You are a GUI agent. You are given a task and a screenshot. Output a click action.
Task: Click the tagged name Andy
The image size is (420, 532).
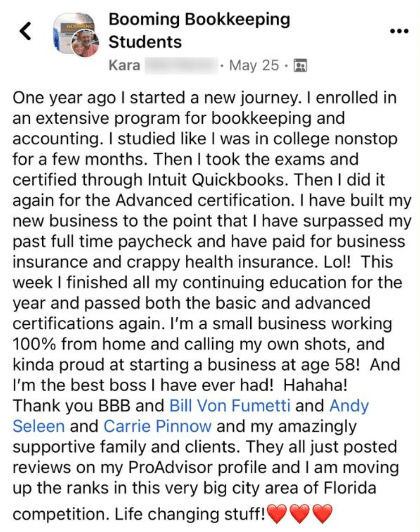[349, 406]
